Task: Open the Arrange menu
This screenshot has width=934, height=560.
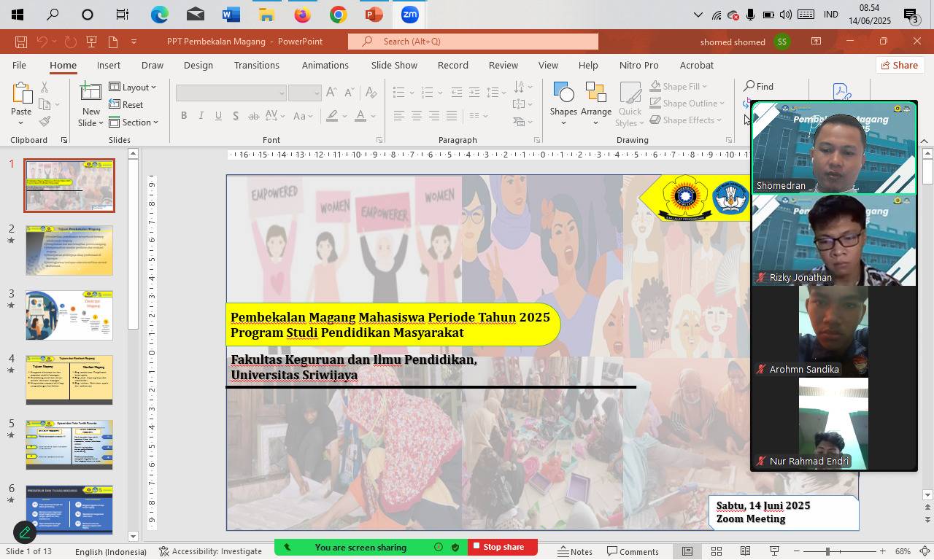Action: coord(596,104)
